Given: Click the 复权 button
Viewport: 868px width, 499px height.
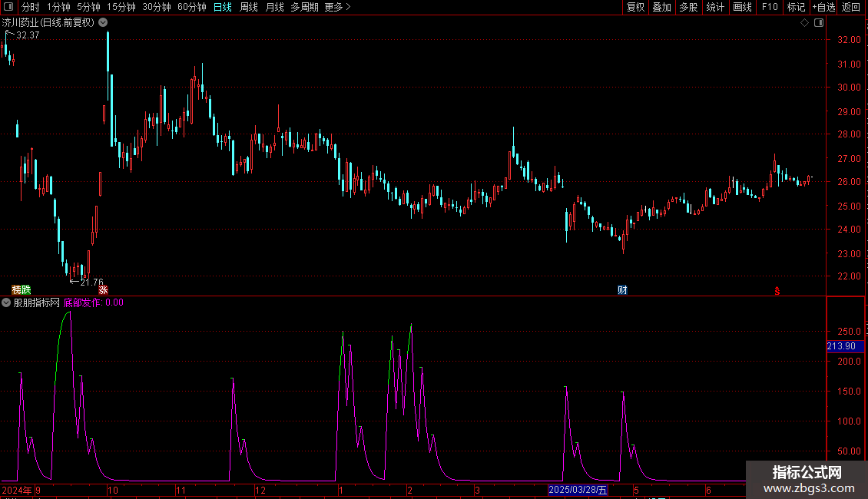Looking at the screenshot, I should point(635,7).
